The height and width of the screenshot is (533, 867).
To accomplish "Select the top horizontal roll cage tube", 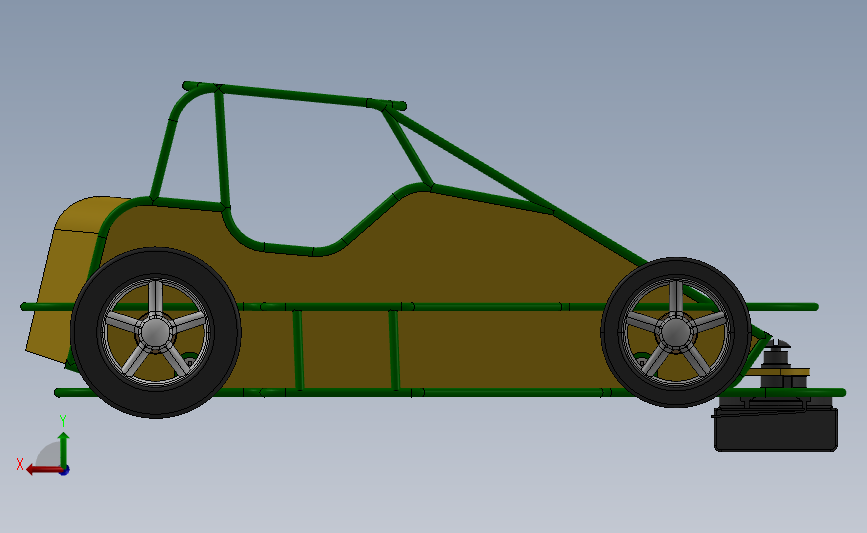I will pos(294,95).
